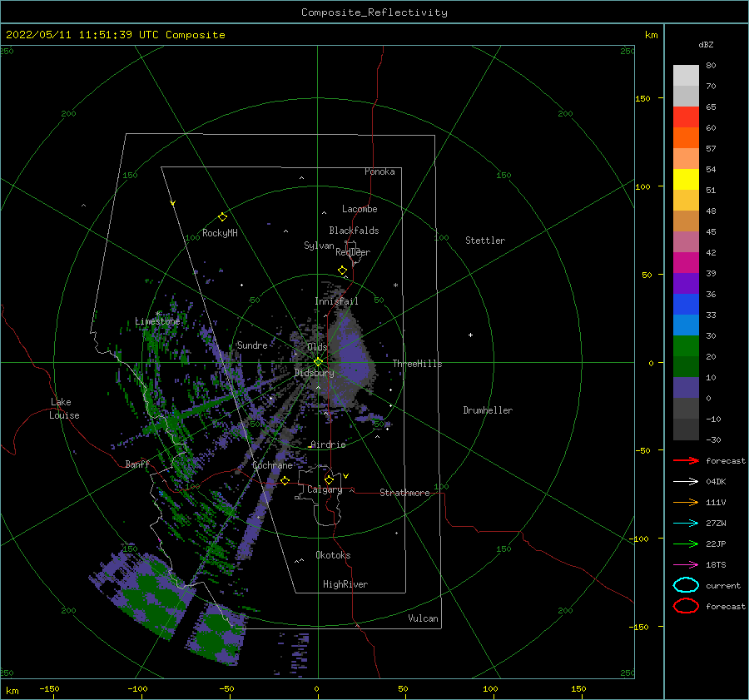The width and height of the screenshot is (749, 700).
Task: Click the Limestone label
Action: point(157,321)
